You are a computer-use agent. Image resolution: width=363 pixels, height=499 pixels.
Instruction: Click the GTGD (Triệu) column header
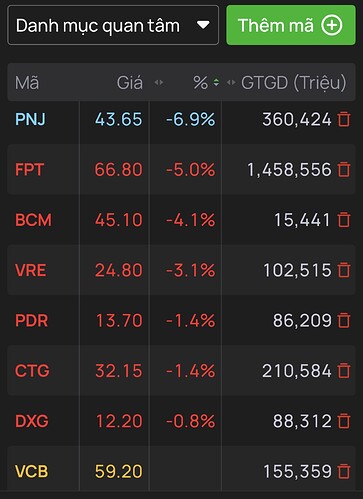(294, 83)
